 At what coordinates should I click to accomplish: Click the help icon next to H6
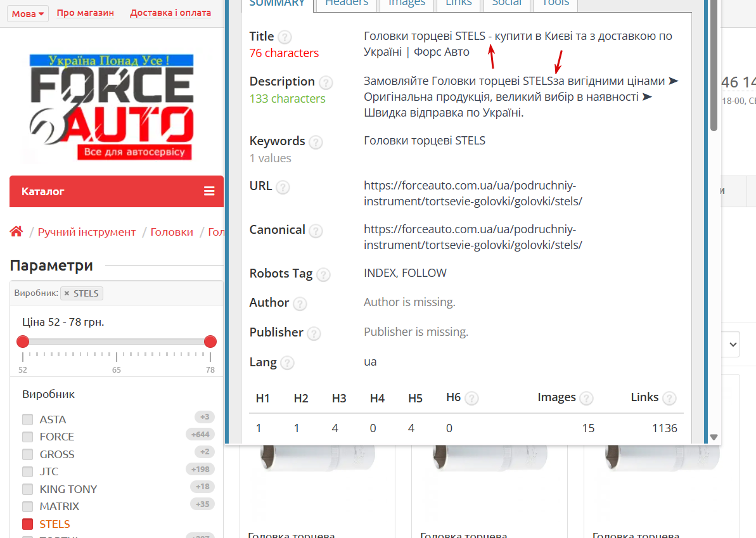(472, 398)
